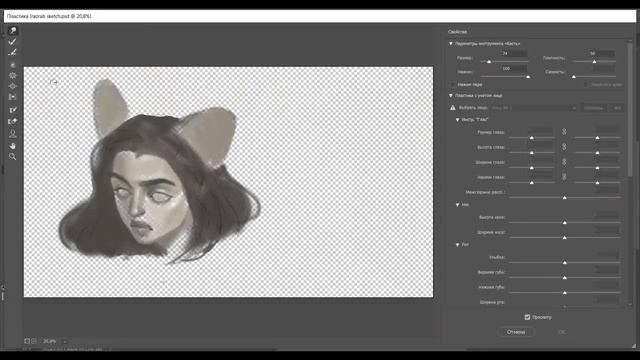Adjust the left Eye Tilt slider
The width and height of the screenshot is (640, 360).
(x=531, y=182)
